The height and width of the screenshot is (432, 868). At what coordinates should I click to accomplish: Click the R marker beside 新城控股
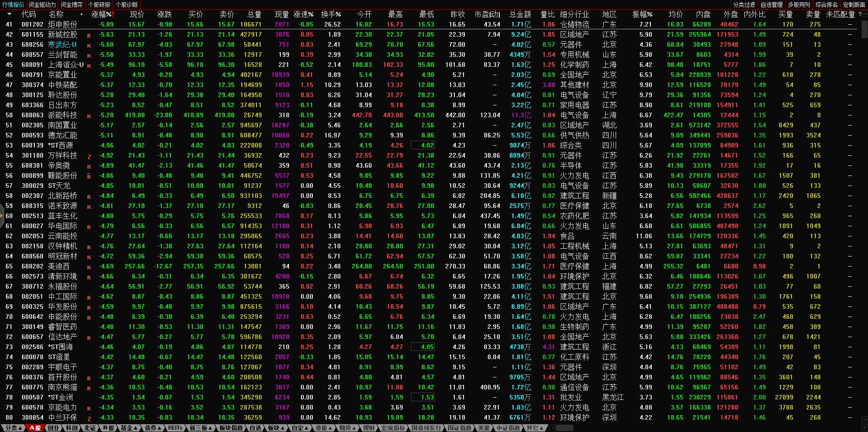click(89, 35)
